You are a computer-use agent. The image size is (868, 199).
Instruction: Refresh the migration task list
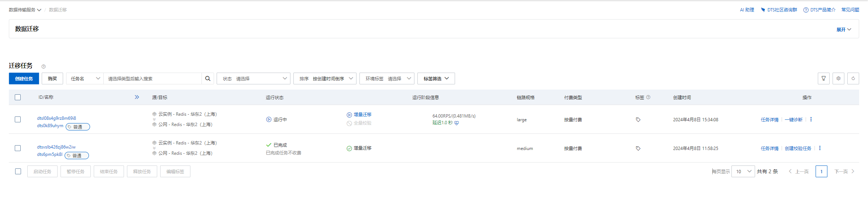853,78
